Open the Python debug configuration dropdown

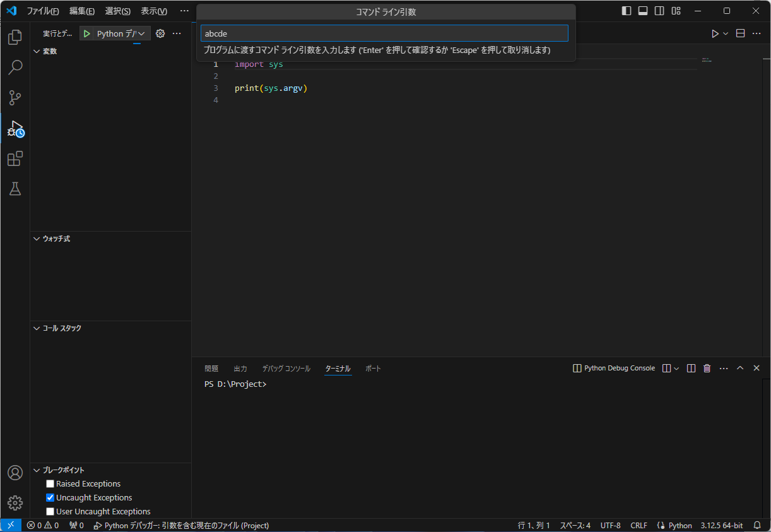coord(122,33)
